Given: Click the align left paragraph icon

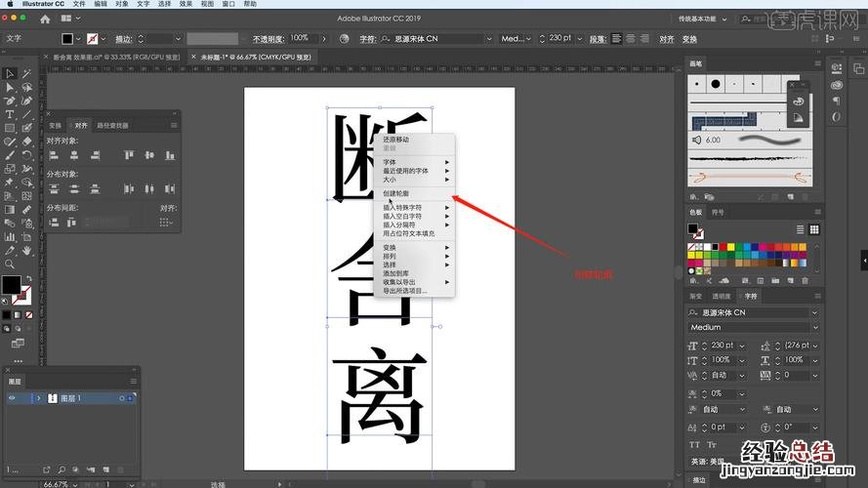Looking at the screenshot, I should [616, 38].
